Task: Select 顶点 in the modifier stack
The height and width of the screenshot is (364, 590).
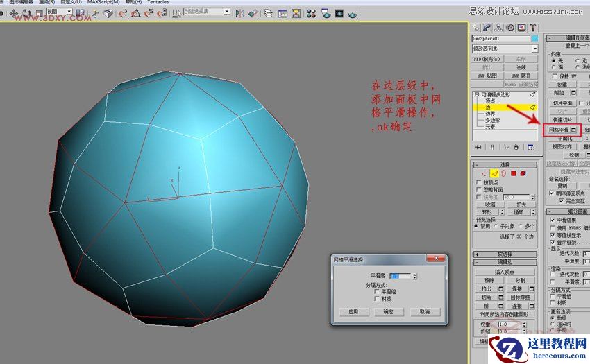Action: [490, 101]
